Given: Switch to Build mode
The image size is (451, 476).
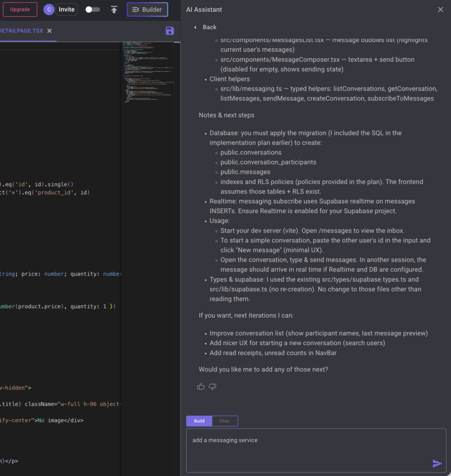Looking at the screenshot, I should (x=199, y=421).
